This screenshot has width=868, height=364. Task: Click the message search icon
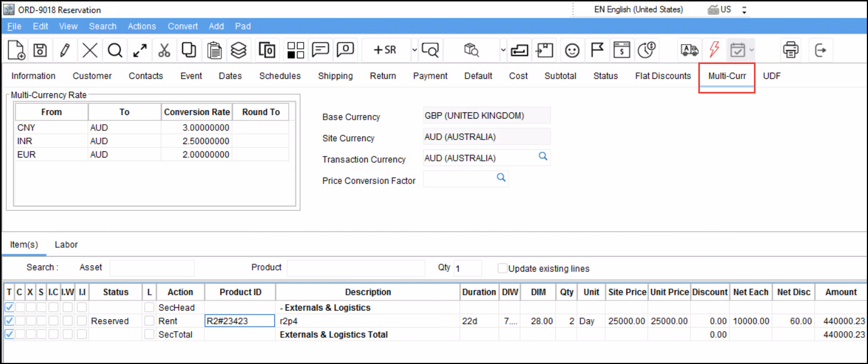click(431, 50)
